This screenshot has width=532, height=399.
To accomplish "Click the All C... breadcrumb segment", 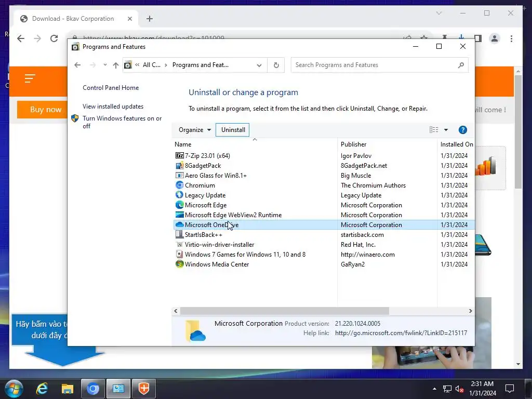I will click(x=151, y=65).
